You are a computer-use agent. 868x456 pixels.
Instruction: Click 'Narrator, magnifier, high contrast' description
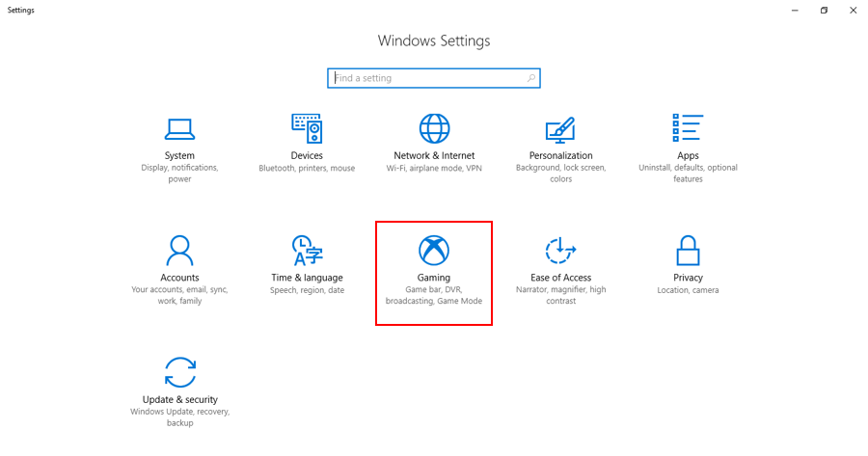click(560, 295)
